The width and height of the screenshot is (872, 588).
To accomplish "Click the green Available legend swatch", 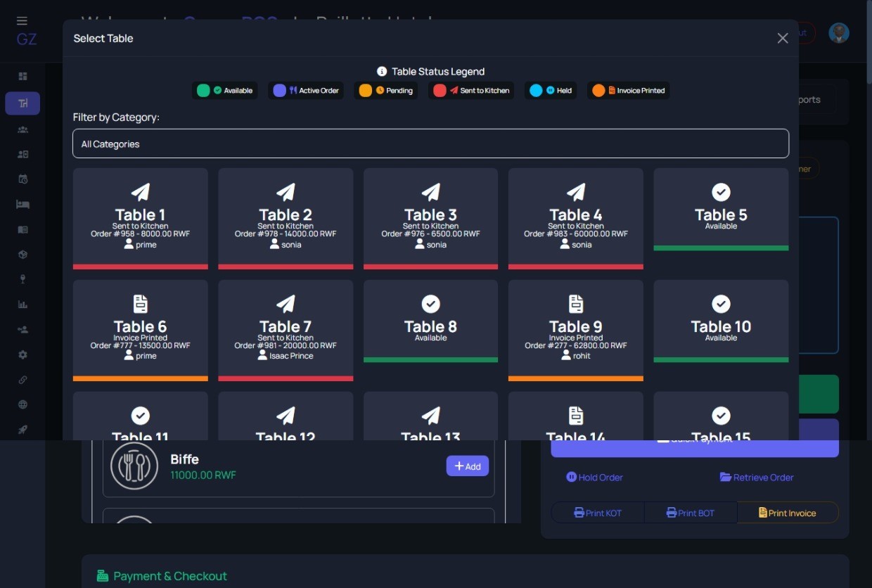I will (x=203, y=91).
